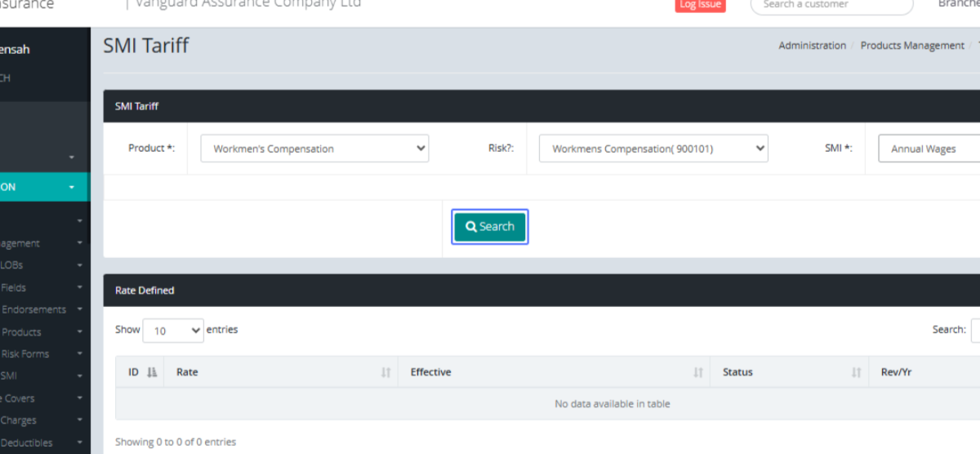Viewport: 980px width, 454px height.
Task: Click the Search a customer input field
Action: 831,5
